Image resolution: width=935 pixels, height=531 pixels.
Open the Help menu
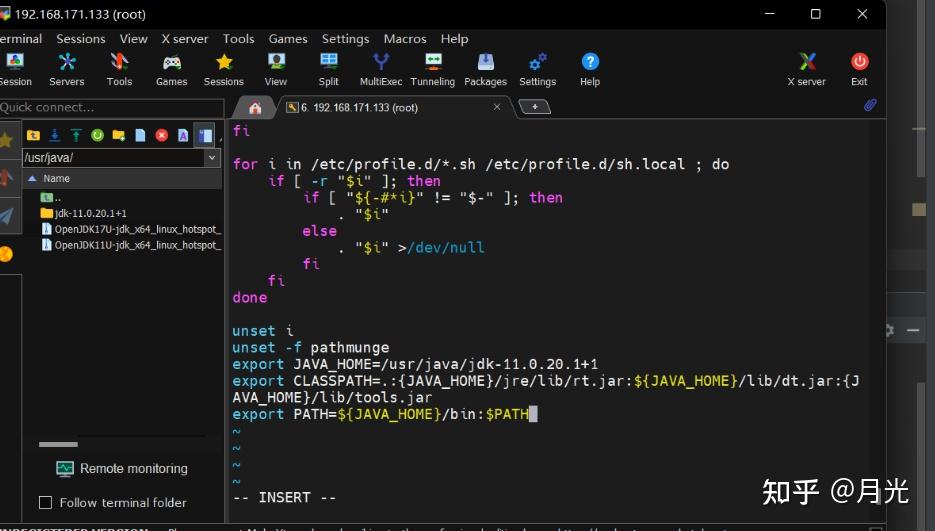[x=454, y=39]
